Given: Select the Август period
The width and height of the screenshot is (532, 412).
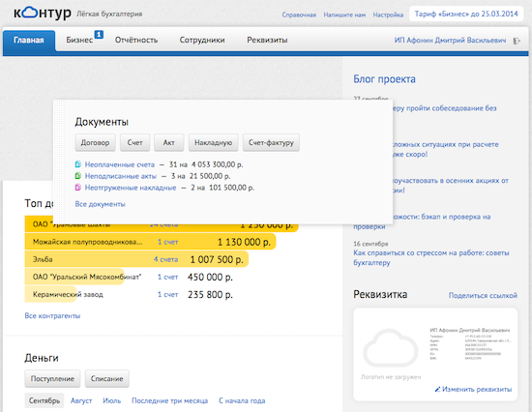Looking at the screenshot, I should [x=81, y=400].
